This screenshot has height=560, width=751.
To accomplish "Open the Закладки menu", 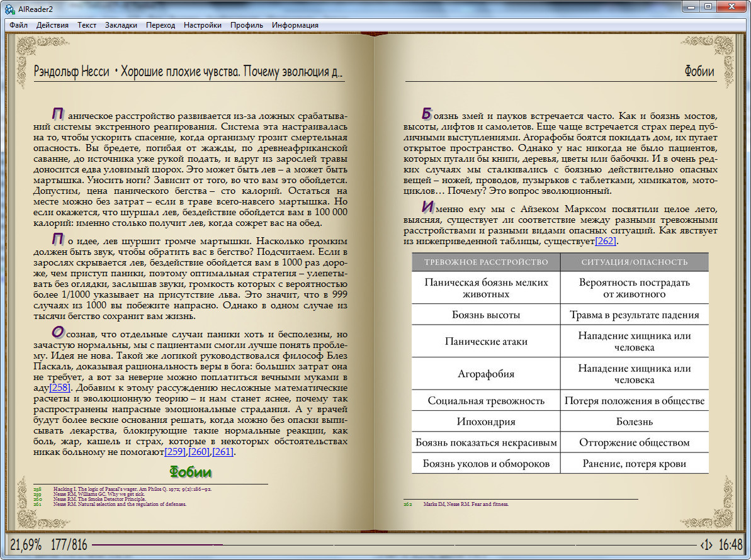I will [x=121, y=25].
